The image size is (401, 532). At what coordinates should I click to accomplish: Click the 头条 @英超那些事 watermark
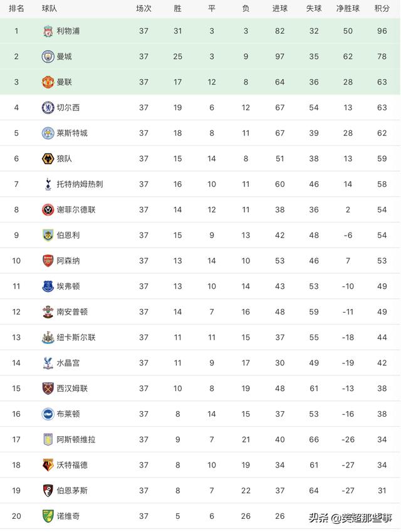tap(350, 518)
